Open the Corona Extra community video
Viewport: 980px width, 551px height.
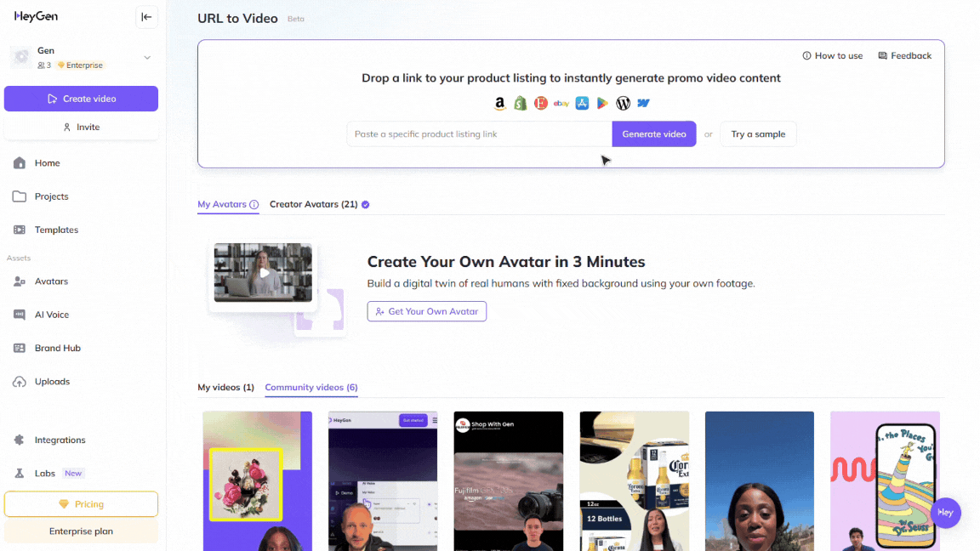(634, 480)
